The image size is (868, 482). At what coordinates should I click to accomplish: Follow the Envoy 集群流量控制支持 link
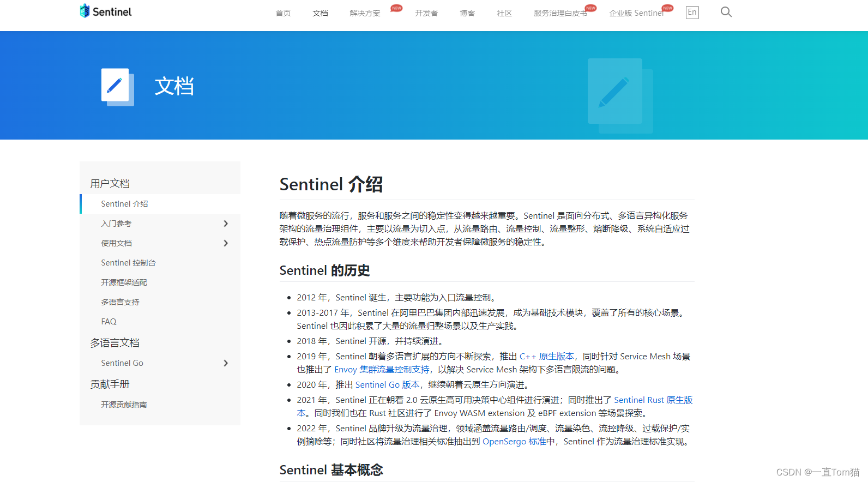382,370
